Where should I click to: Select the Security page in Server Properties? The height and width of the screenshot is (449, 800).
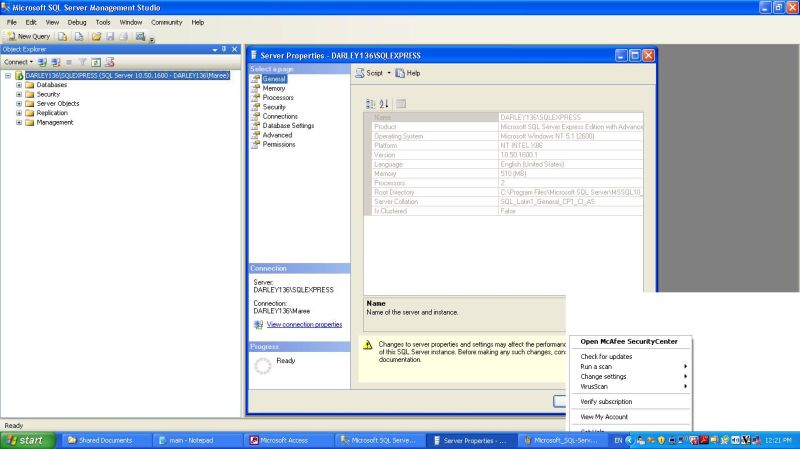tap(274, 107)
